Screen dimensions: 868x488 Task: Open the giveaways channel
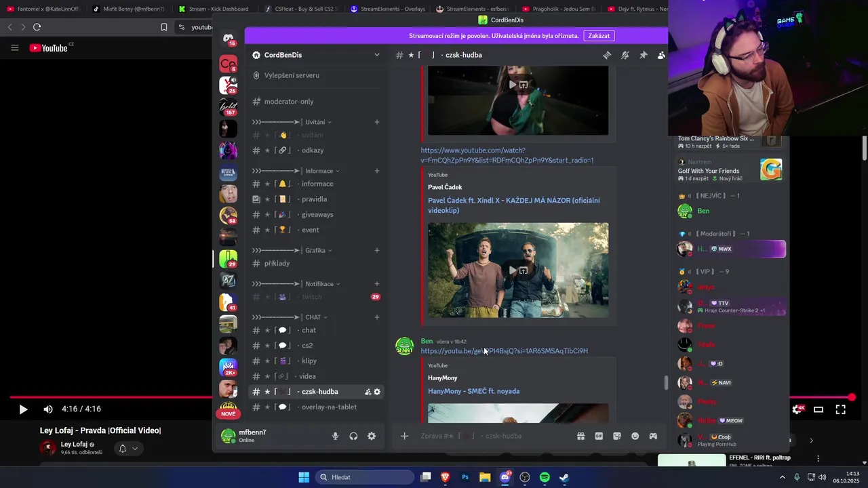point(317,215)
